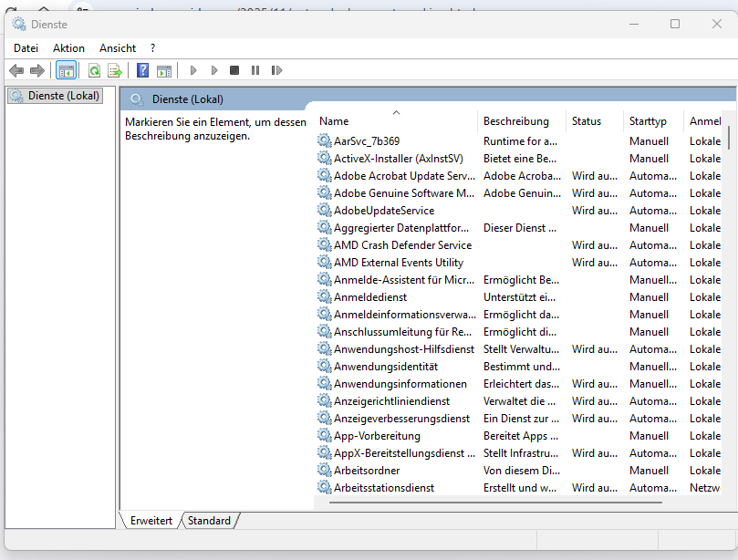Open the Ansicht menu
This screenshot has height=560, width=738.
[118, 48]
